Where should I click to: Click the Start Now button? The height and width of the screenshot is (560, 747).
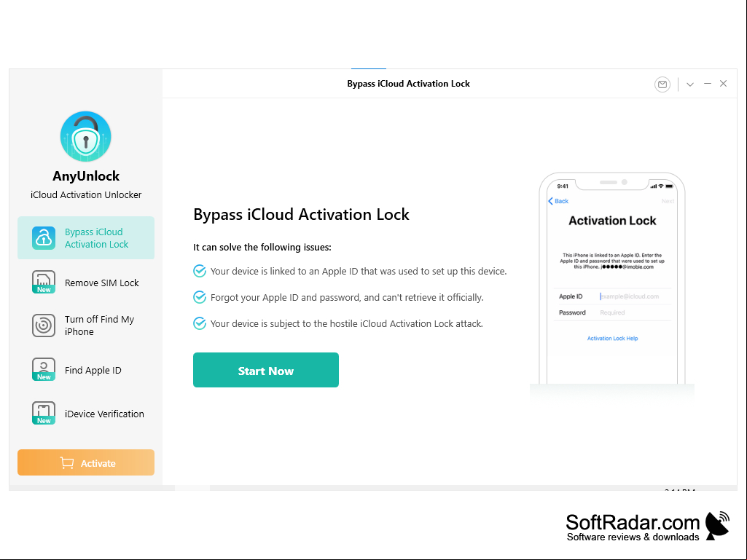(266, 370)
